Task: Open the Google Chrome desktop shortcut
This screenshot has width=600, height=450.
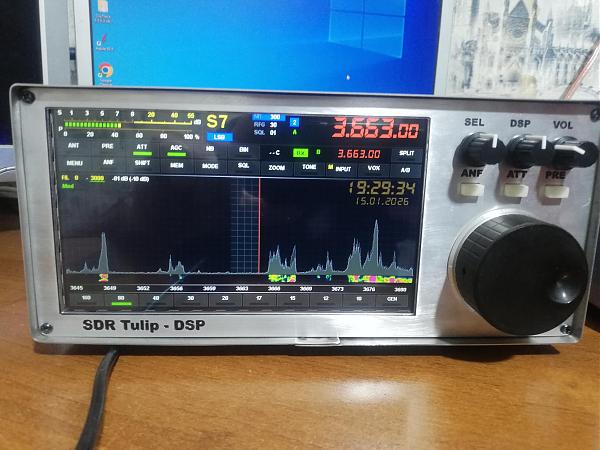Action: 106,71
